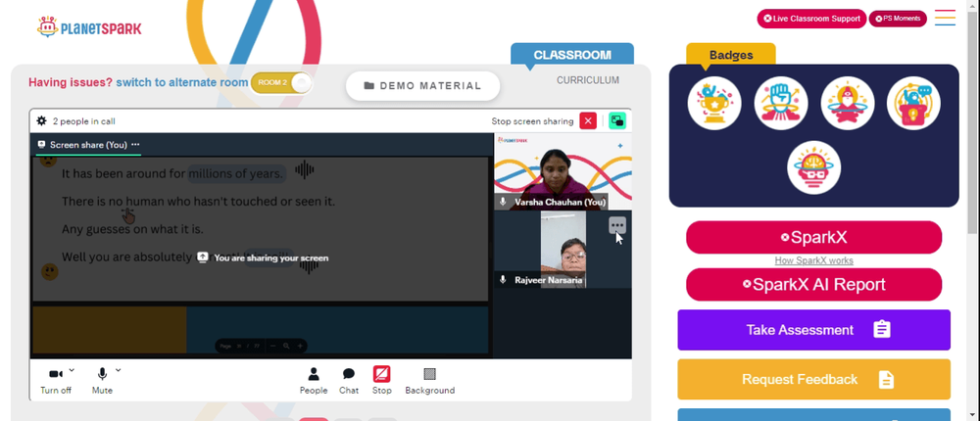Click the magnifier icon in shared PDF toolbar
This screenshot has width=980, height=421.
[286, 346]
